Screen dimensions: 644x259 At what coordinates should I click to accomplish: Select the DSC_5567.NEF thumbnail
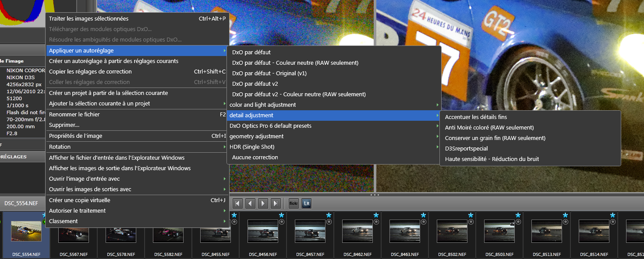[74, 236]
